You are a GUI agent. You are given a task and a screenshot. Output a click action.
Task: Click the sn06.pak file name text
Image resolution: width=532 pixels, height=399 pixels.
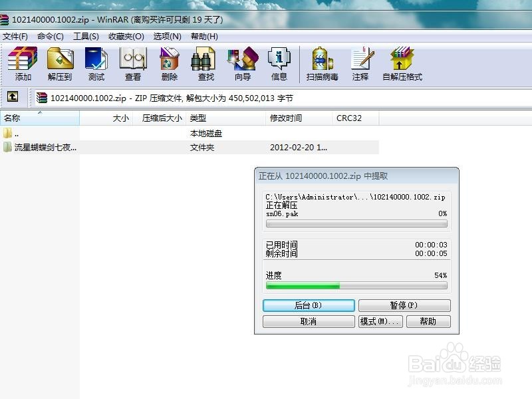[282, 213]
